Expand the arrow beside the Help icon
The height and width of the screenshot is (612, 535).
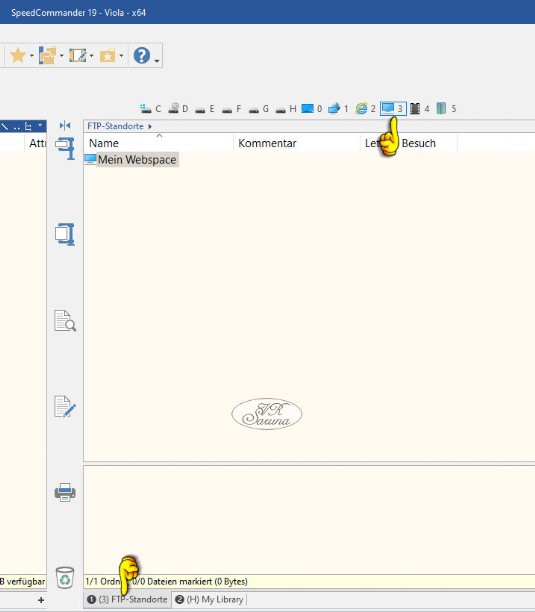pyautogui.click(x=156, y=60)
